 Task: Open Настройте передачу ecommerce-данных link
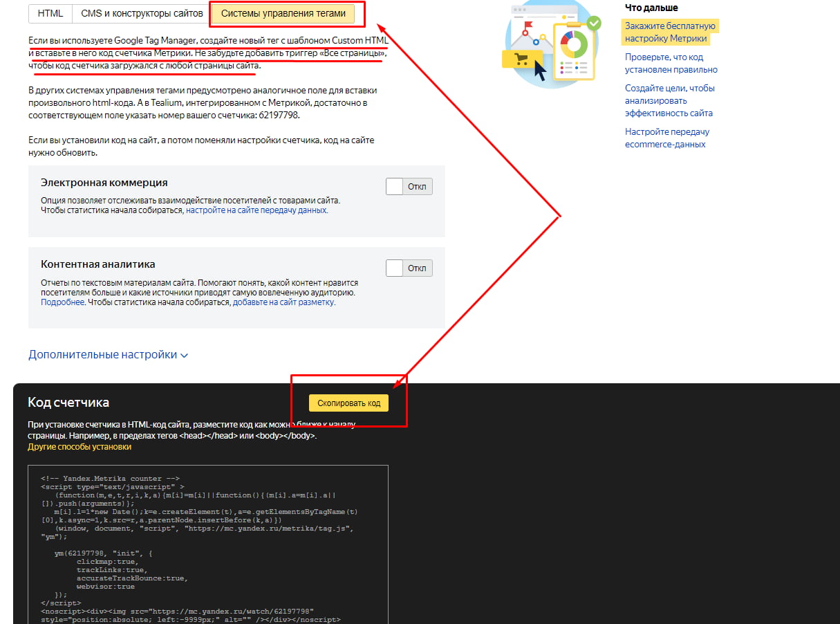(666, 138)
